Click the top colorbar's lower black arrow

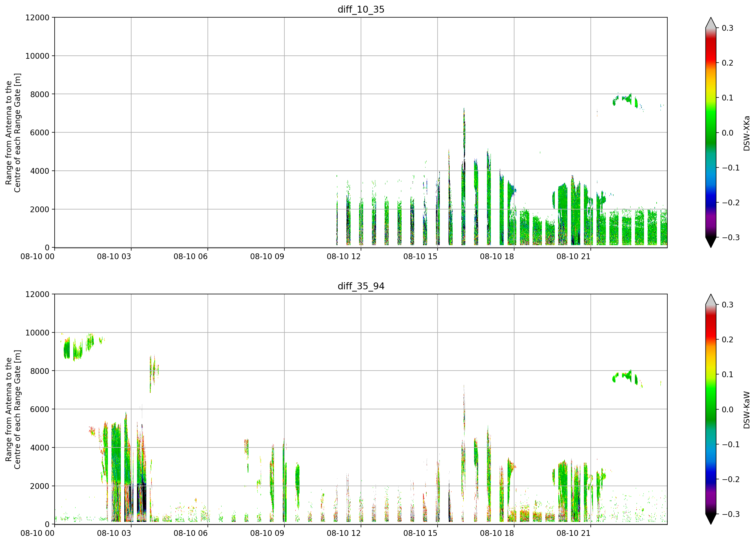click(x=711, y=242)
